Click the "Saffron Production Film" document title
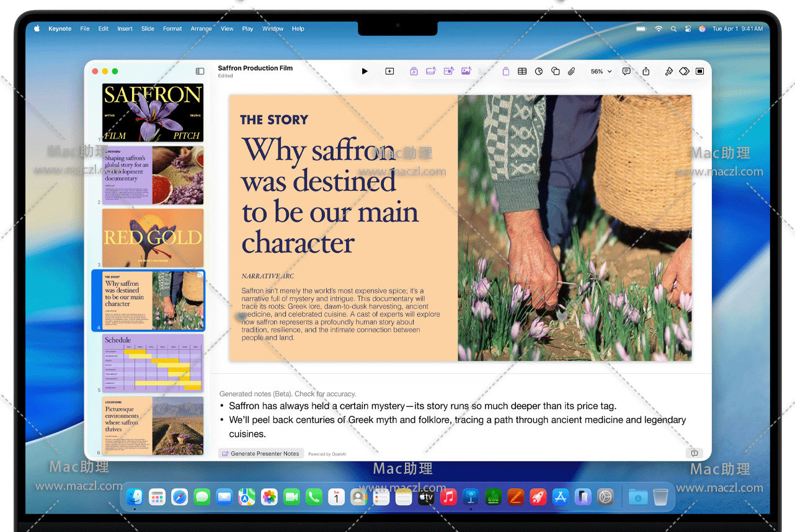 (255, 68)
